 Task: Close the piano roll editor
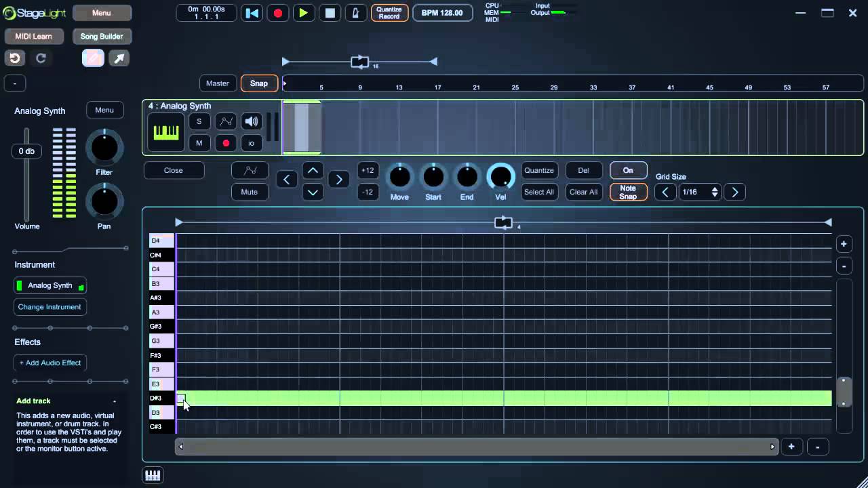point(174,170)
